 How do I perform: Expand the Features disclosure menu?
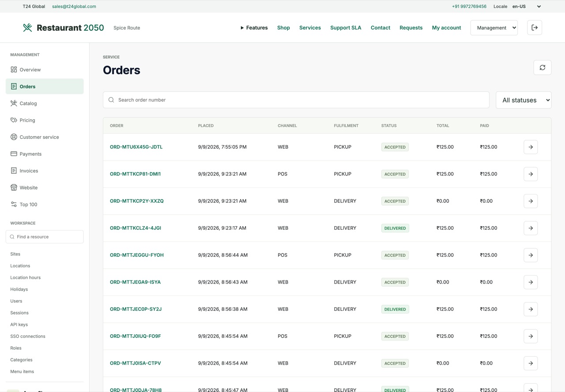(x=254, y=28)
